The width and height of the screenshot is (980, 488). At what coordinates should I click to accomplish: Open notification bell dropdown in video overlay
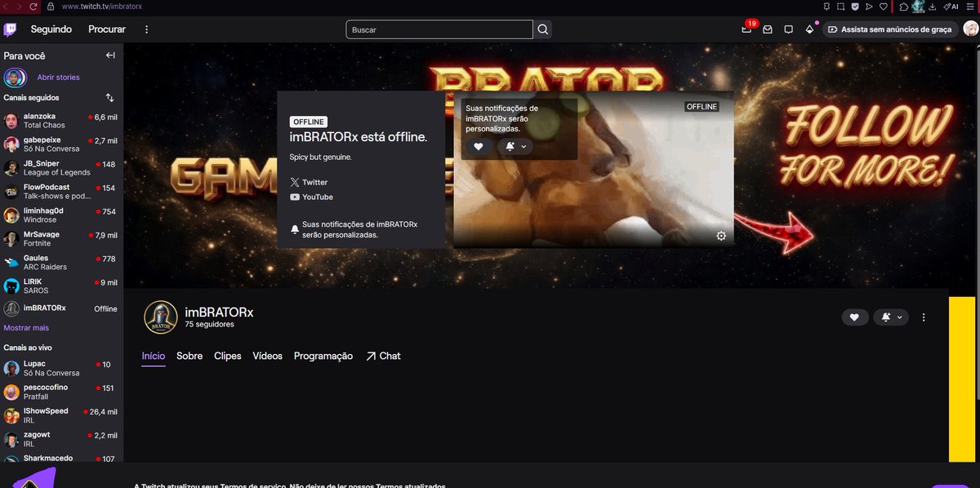coord(514,147)
